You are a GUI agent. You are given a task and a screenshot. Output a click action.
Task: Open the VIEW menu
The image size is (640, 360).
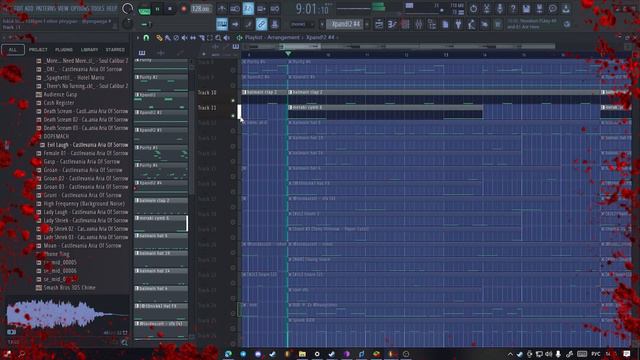[x=63, y=9]
